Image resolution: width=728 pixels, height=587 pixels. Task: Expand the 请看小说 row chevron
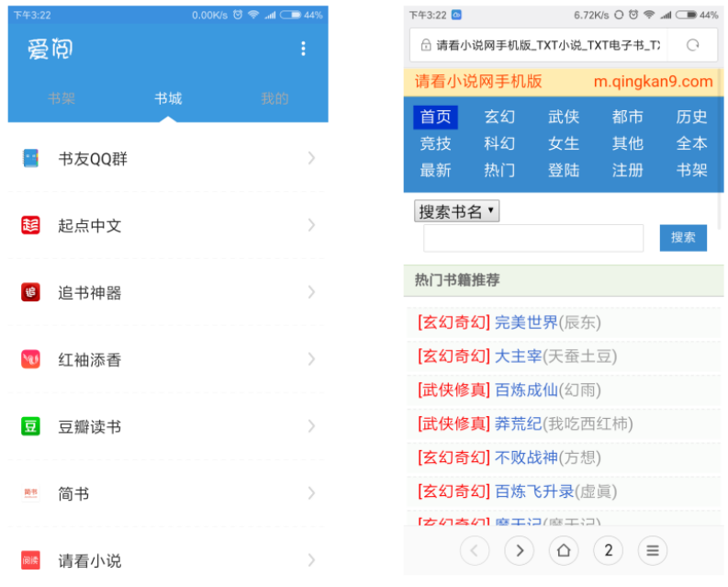(311, 560)
